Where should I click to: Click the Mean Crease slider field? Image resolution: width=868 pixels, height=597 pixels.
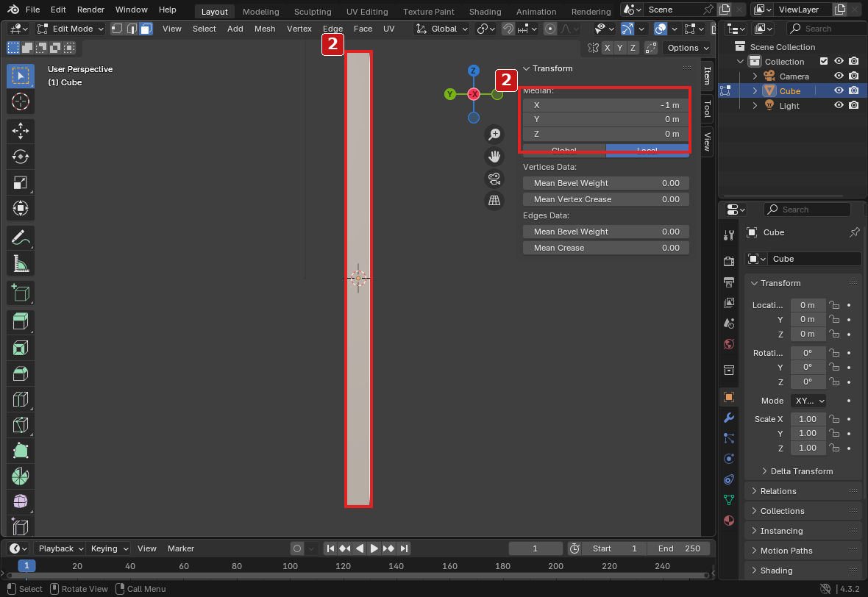[x=605, y=248]
